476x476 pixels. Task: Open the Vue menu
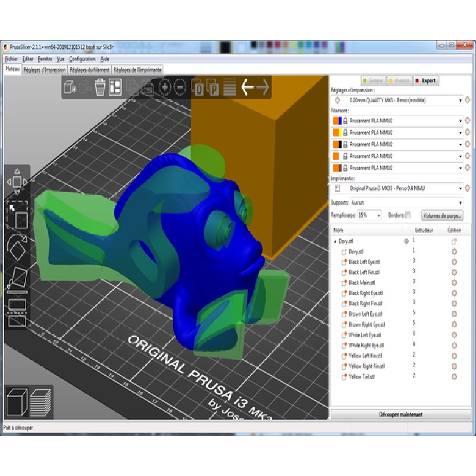tap(61, 59)
